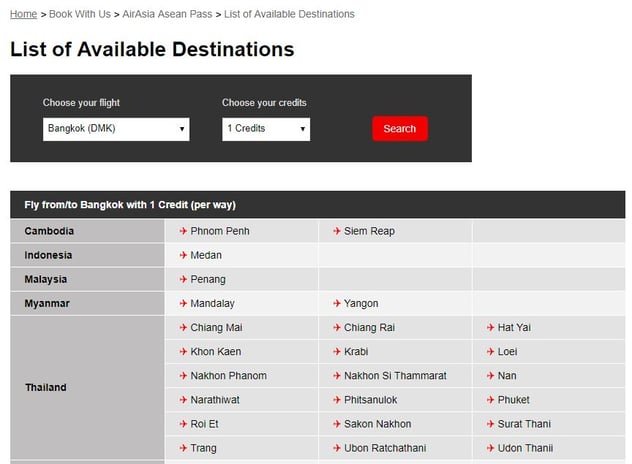Click the Cambodia country row header
632x464 pixels.
tap(87, 231)
